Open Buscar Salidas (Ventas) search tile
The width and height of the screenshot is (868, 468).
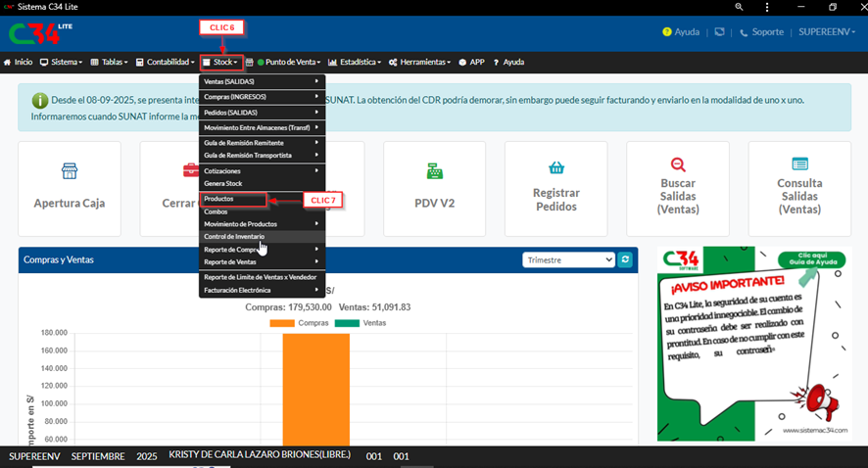pyautogui.click(x=677, y=188)
